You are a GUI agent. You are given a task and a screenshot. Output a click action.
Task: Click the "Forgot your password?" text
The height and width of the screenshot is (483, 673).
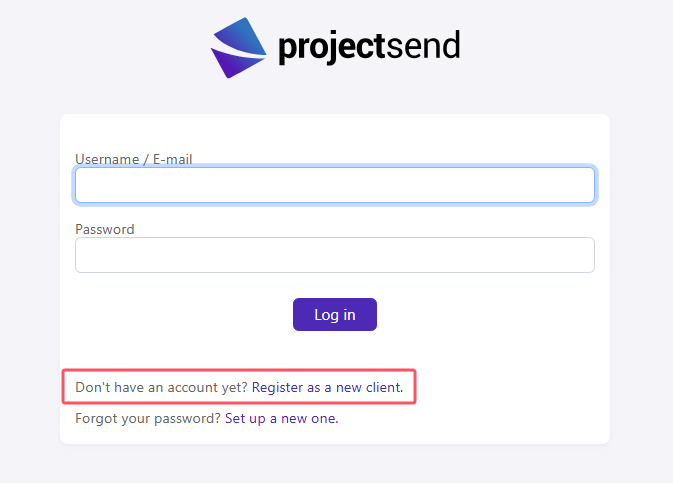148,418
